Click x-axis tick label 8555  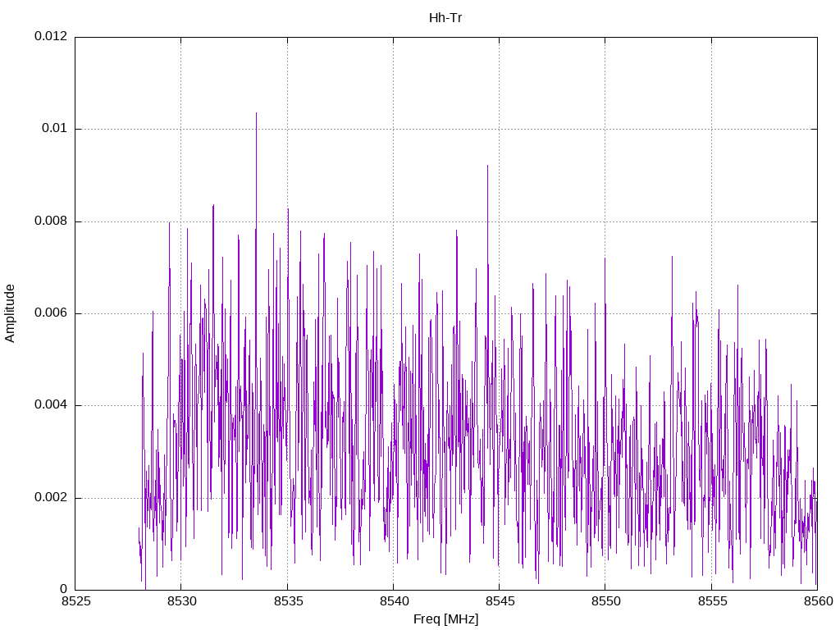click(x=712, y=601)
